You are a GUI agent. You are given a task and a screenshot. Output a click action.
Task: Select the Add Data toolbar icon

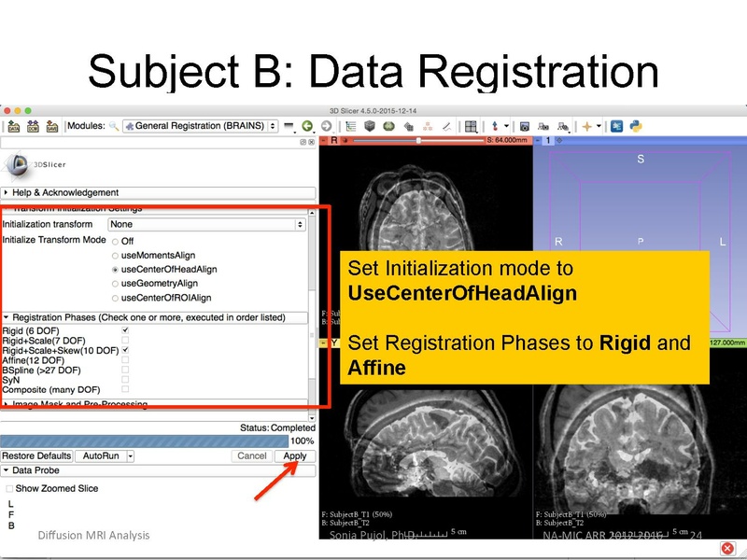click(x=14, y=125)
